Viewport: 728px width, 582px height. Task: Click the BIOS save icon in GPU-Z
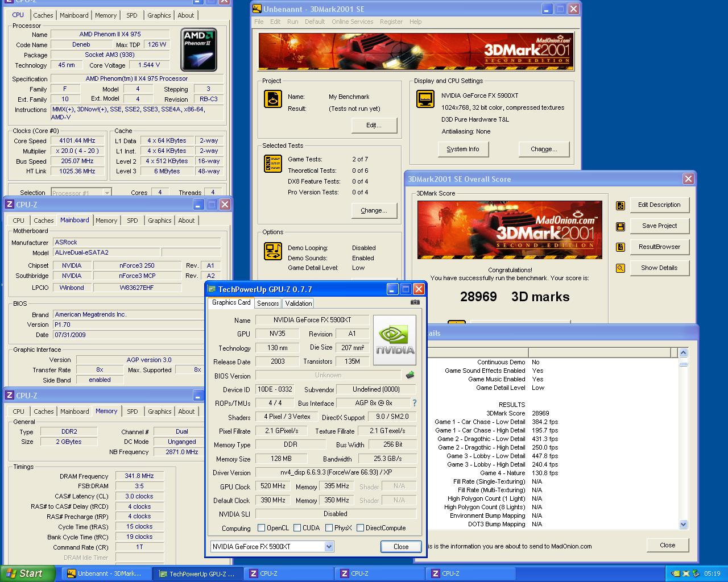point(409,375)
